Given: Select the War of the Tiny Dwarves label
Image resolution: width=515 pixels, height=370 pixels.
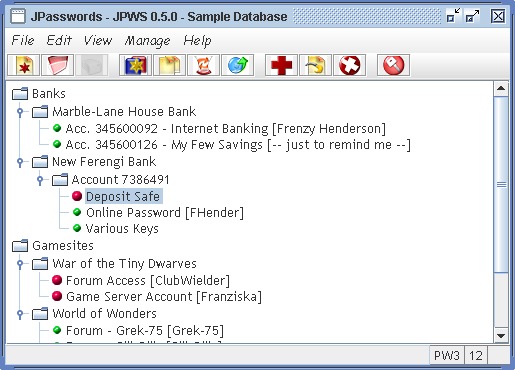Looking at the screenshot, I should point(124,264).
